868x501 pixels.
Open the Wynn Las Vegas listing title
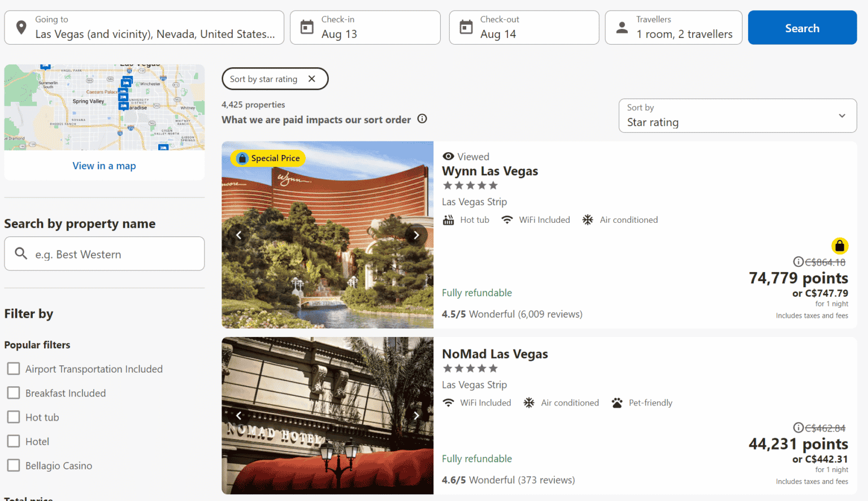[490, 171]
